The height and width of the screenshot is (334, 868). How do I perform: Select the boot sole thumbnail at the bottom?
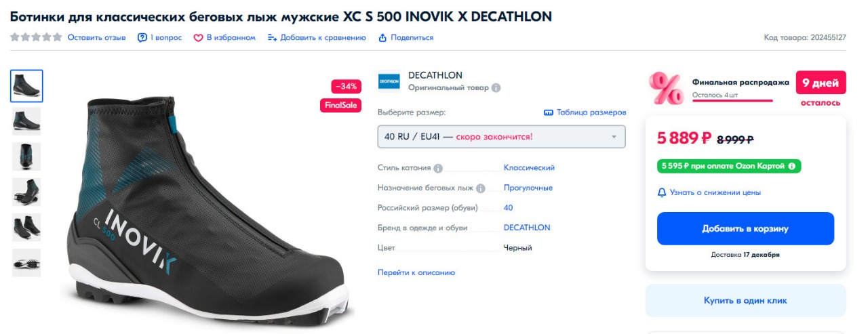pyautogui.click(x=26, y=263)
